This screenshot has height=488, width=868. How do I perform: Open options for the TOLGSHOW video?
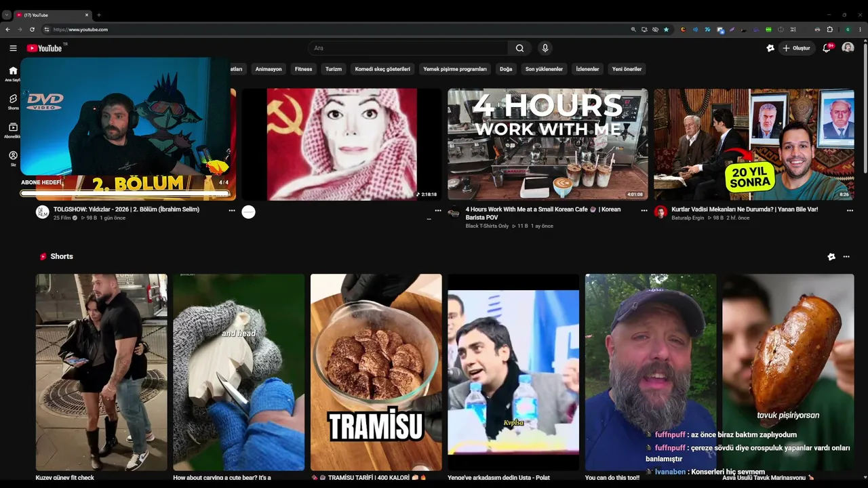[x=232, y=211]
